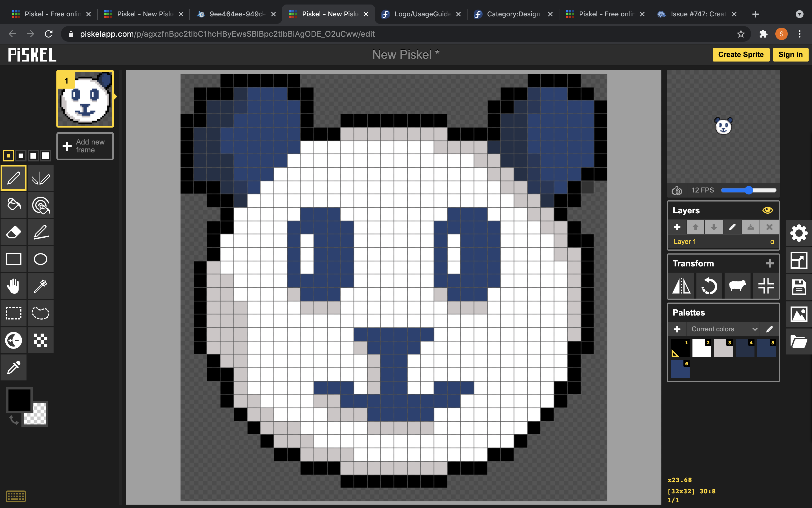The height and width of the screenshot is (508, 812).
Task: Move the layer down
Action: [714, 227]
